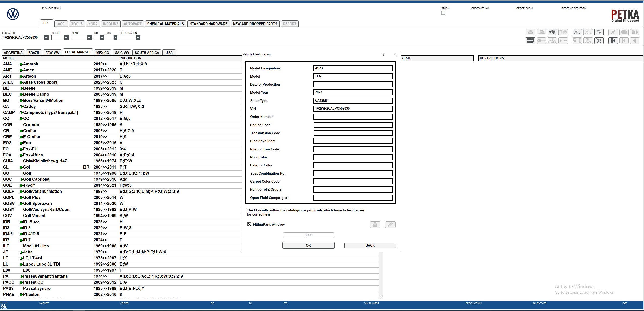The height and width of the screenshot is (311, 644).
Task: Click the arrow-dash icon in toolbar
Action: pyautogui.click(x=563, y=41)
